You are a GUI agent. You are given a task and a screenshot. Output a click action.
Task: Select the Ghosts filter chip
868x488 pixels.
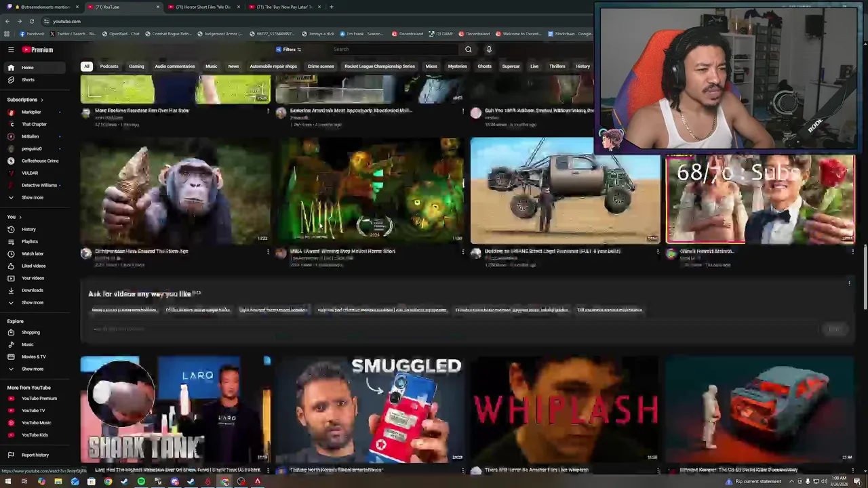click(484, 66)
